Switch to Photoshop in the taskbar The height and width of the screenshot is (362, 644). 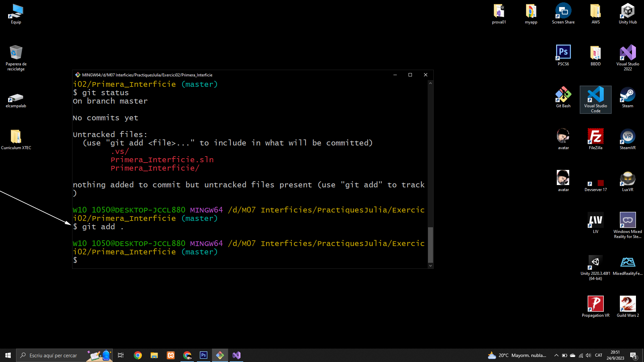point(204,355)
